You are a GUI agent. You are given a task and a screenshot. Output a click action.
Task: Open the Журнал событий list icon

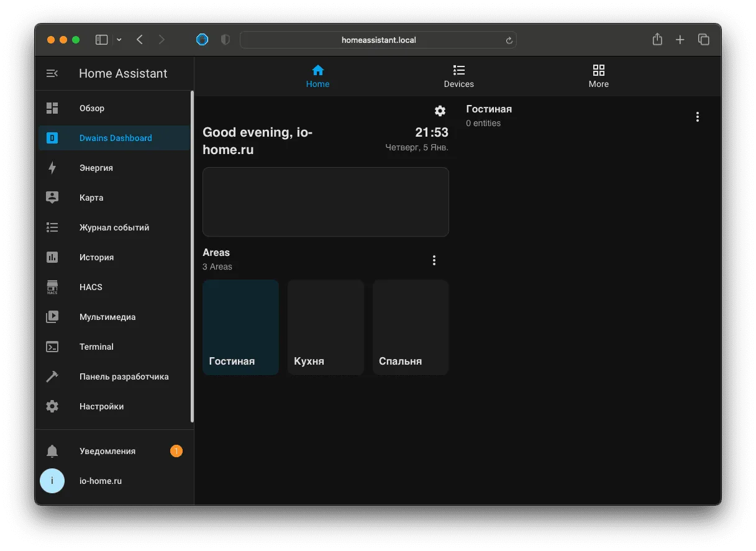52,227
